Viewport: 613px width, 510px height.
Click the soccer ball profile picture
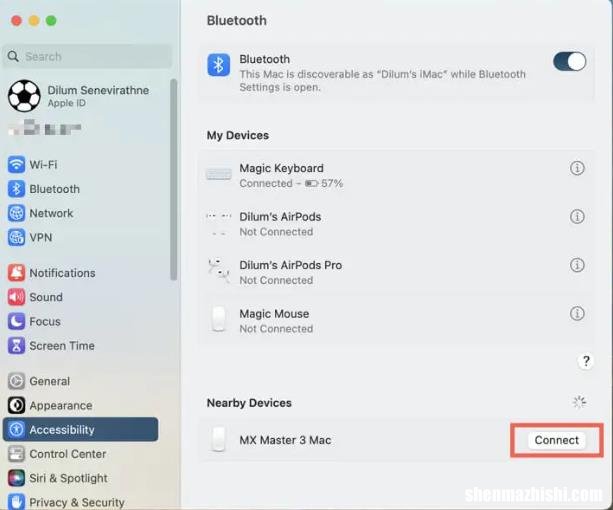(24, 96)
